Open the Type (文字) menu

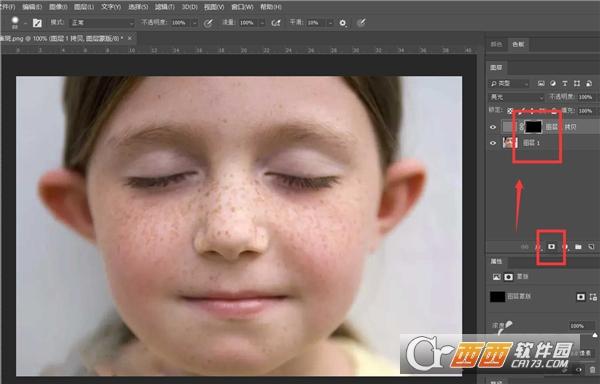[111, 7]
